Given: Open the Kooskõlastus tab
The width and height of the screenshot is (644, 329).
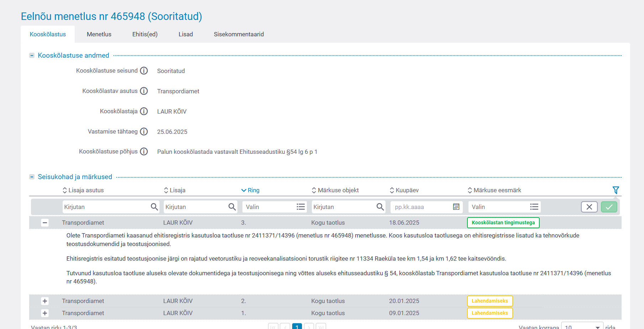Looking at the screenshot, I should tap(48, 34).
